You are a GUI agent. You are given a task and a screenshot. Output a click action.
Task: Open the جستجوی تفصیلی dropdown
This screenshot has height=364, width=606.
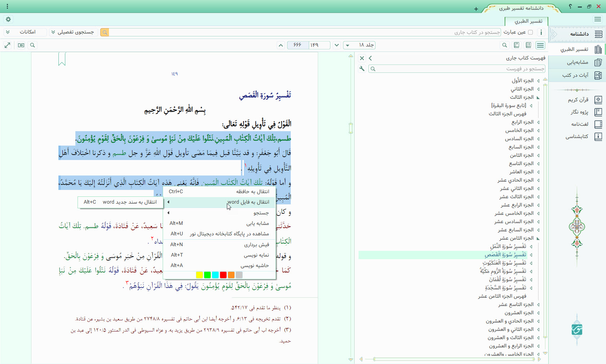pos(73,32)
